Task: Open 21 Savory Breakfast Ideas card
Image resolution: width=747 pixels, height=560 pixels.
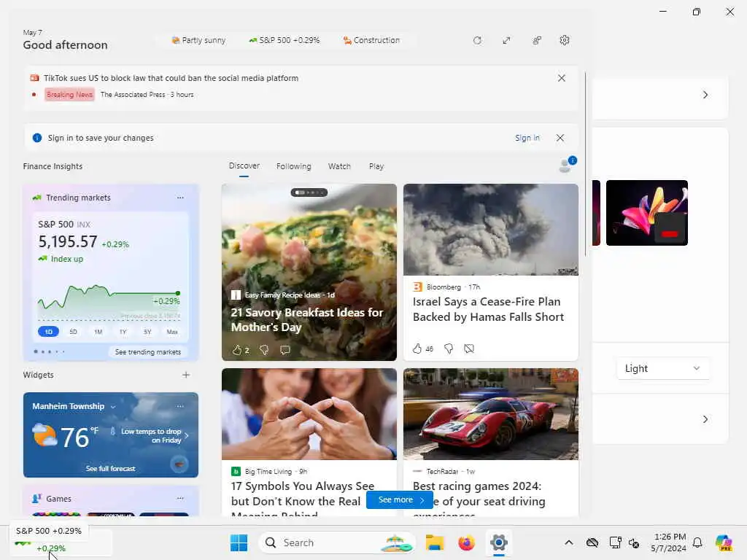Action: (x=309, y=273)
